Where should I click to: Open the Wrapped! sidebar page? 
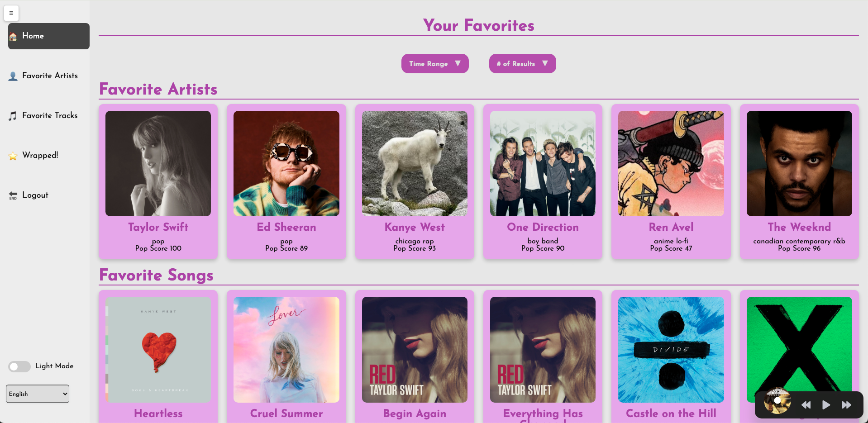[x=40, y=156]
